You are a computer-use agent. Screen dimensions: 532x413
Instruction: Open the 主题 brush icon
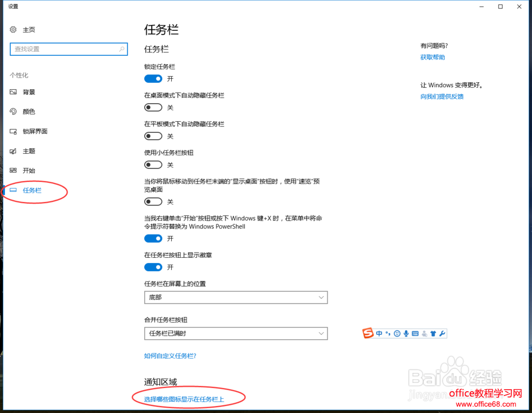[x=13, y=151]
